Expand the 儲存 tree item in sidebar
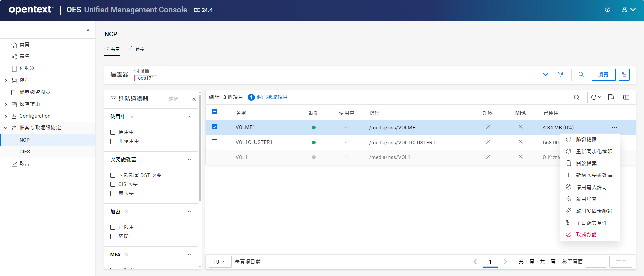644x276 pixels. point(6,80)
